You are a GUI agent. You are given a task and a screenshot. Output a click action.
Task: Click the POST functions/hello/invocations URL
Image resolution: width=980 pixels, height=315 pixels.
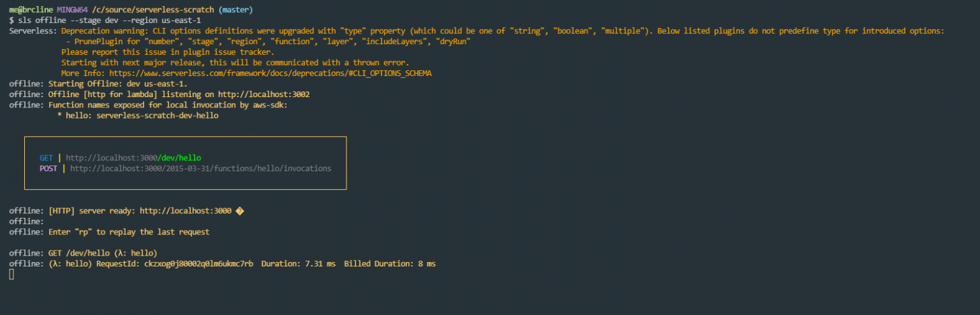coord(200,169)
